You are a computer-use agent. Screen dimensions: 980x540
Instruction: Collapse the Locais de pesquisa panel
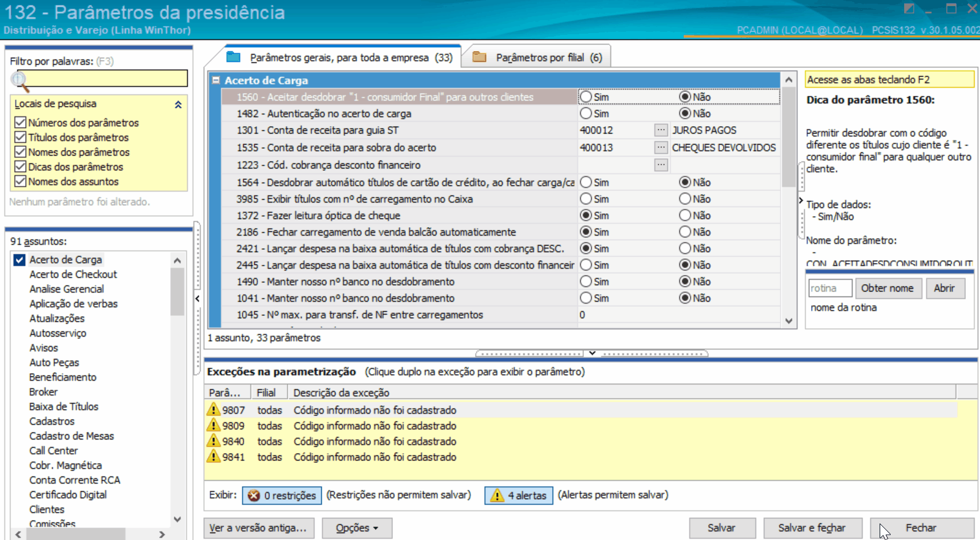178,105
